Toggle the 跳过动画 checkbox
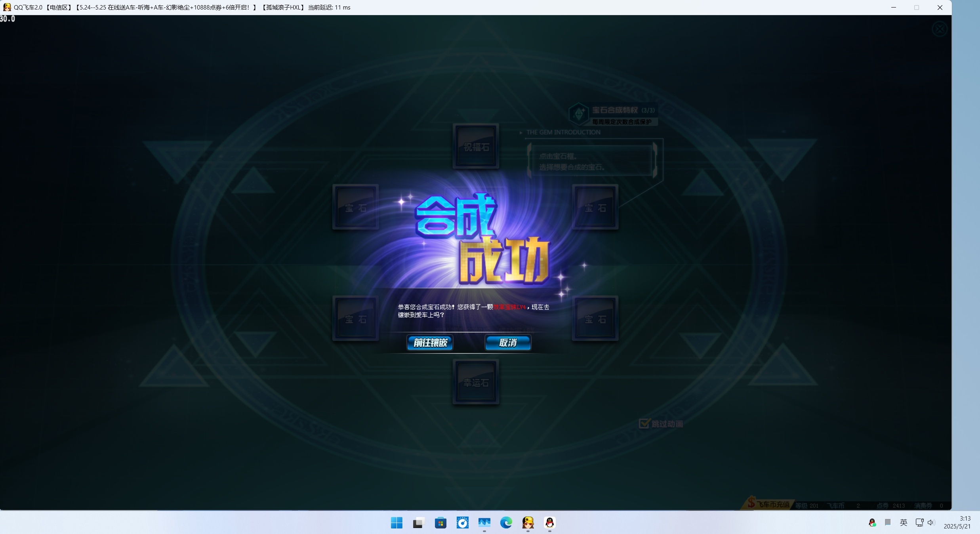The width and height of the screenshot is (980, 534). 644,423
